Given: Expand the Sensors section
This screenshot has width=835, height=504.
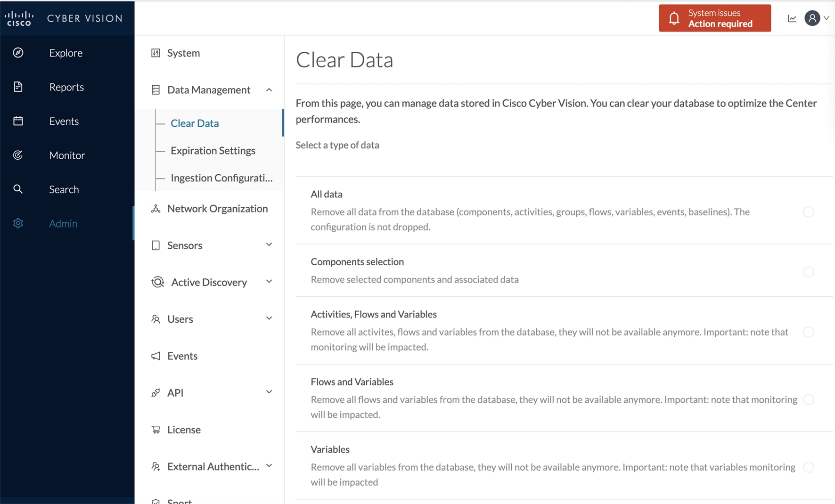Looking at the screenshot, I should coord(269,244).
